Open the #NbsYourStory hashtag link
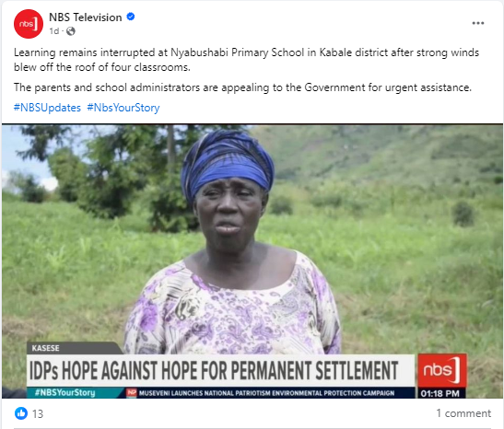 click(x=123, y=108)
